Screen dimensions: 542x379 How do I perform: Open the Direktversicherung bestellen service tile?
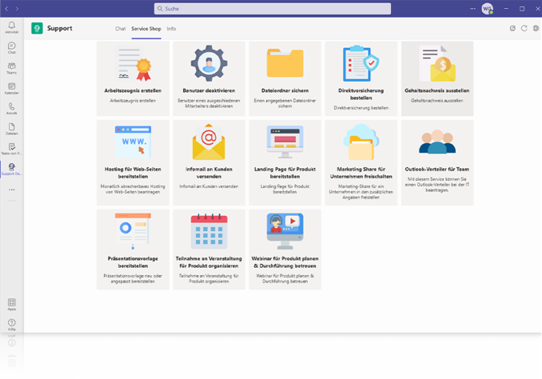click(x=361, y=78)
